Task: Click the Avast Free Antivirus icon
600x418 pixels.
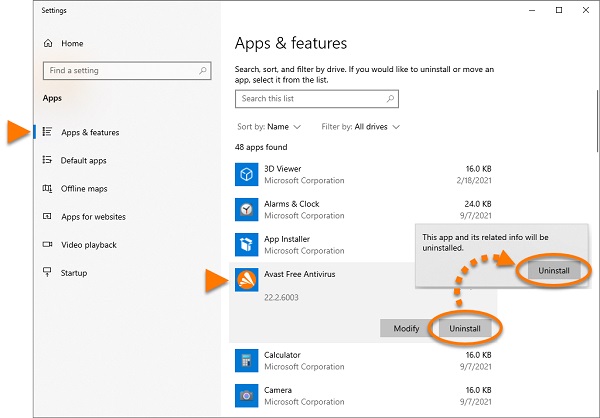Action: click(246, 280)
